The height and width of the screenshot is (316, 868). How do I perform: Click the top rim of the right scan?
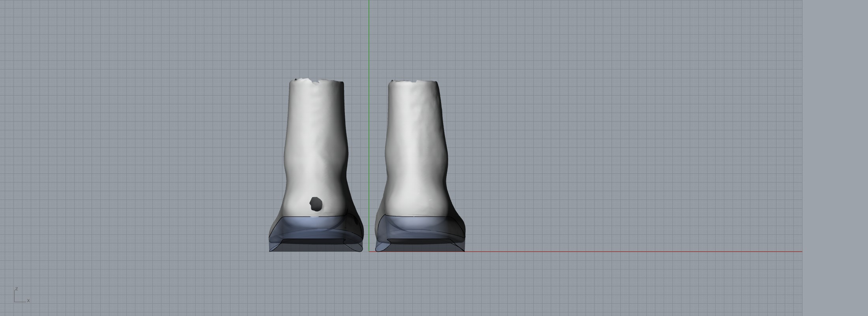[x=414, y=82]
